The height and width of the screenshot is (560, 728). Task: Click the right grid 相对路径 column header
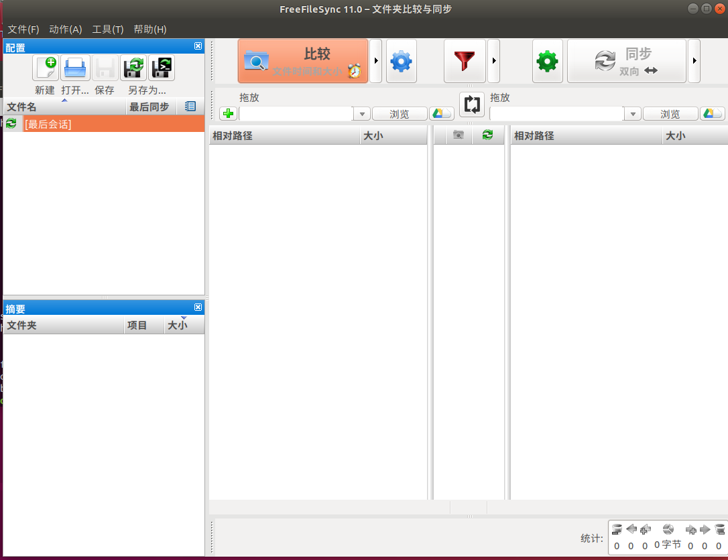(x=587, y=135)
